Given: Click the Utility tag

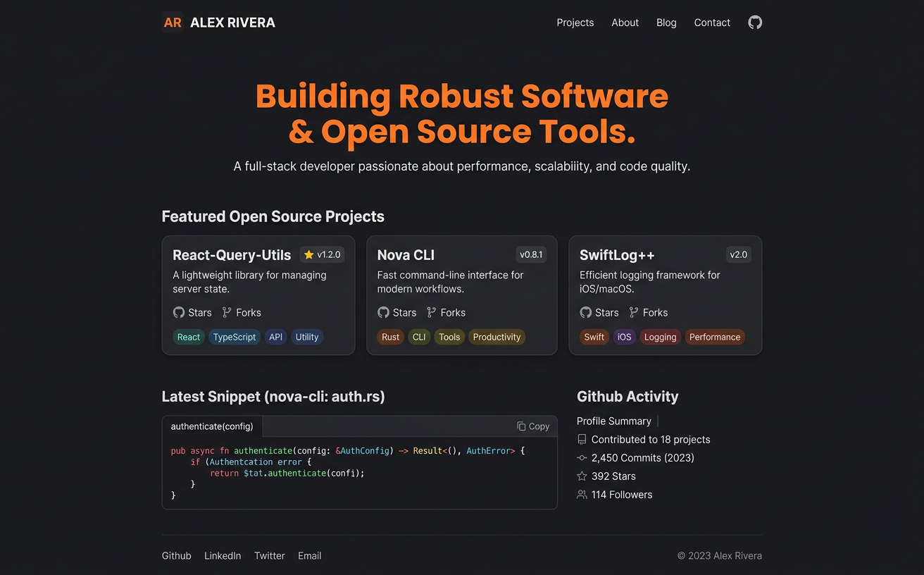Looking at the screenshot, I should 307,337.
